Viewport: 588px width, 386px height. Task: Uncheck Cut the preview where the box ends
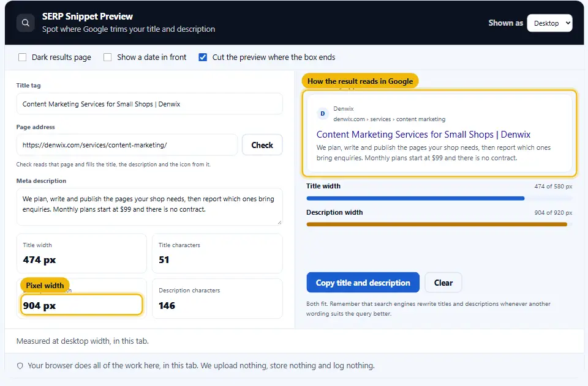203,58
